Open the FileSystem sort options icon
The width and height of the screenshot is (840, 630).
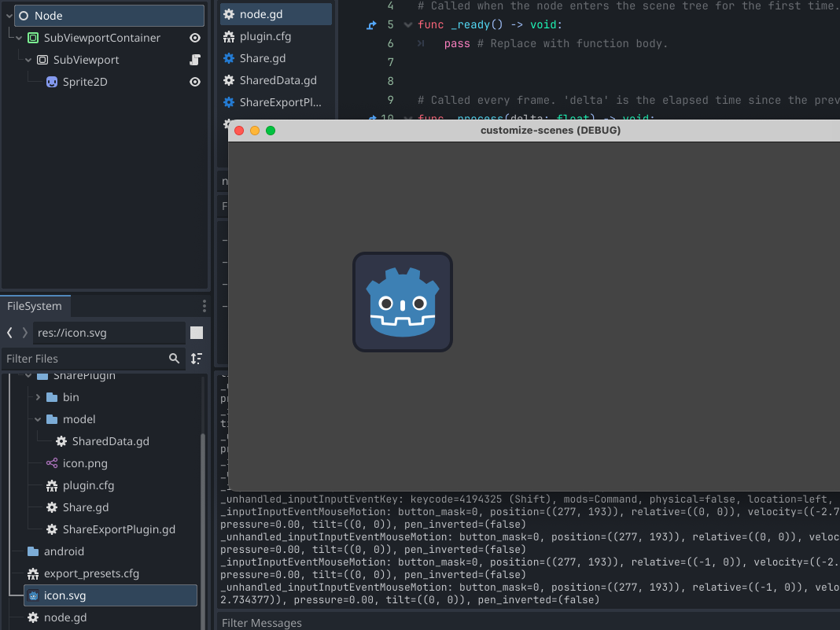(197, 359)
